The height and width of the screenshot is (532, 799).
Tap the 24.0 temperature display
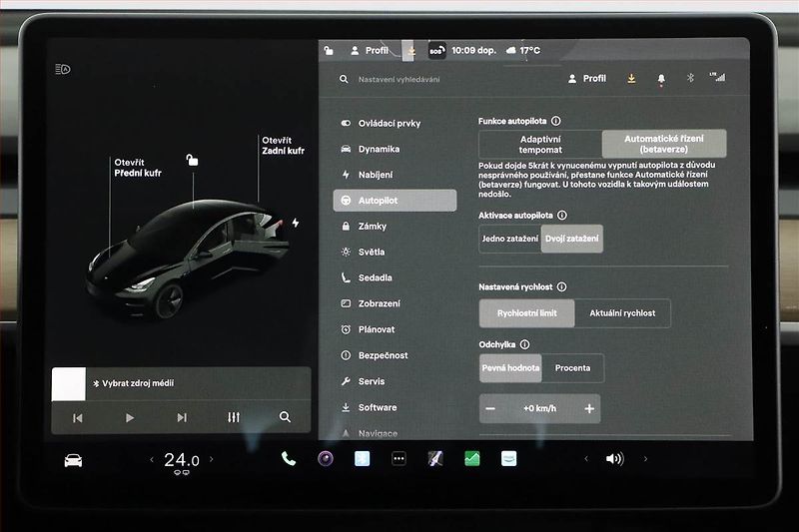tap(182, 460)
